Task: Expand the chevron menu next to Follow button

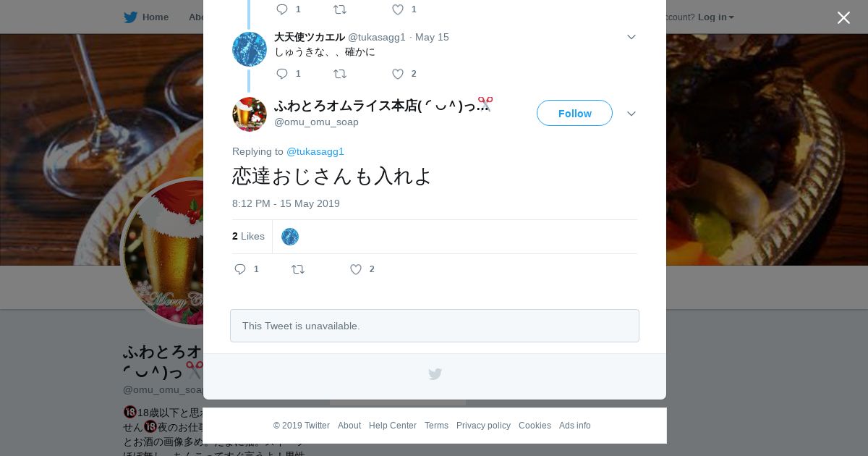Action: click(x=631, y=114)
